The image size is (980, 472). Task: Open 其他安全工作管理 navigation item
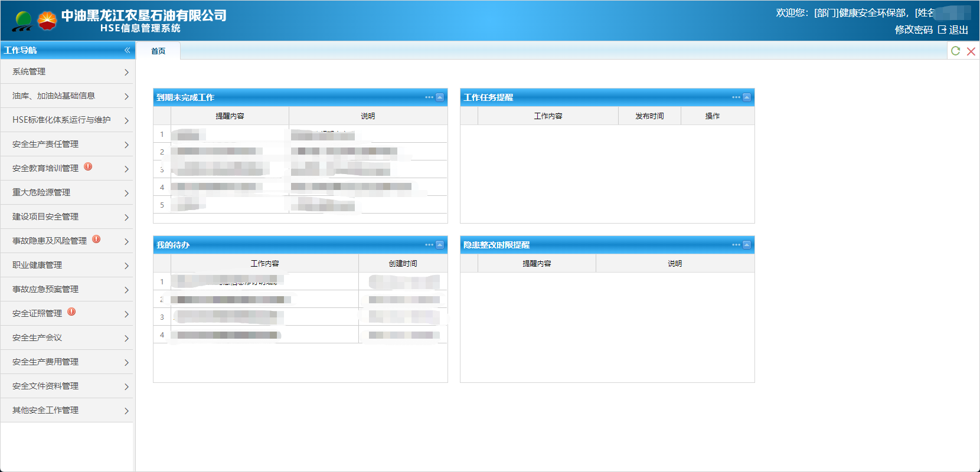click(67, 410)
